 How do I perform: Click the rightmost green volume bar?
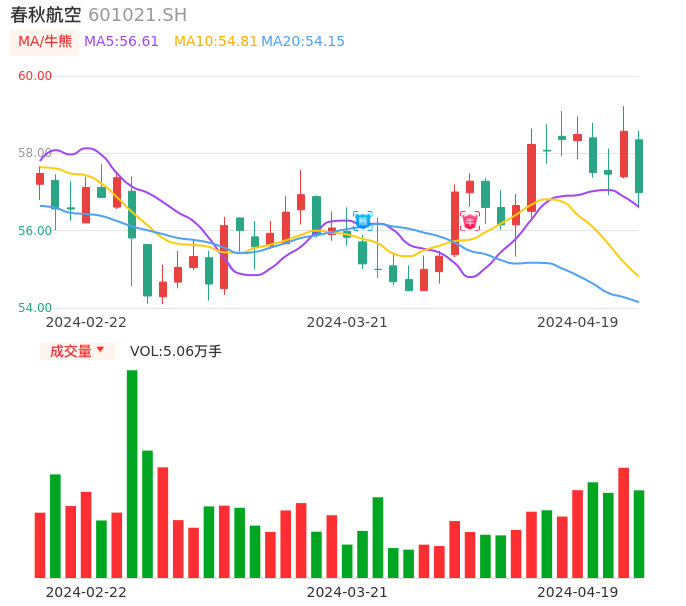pos(638,534)
